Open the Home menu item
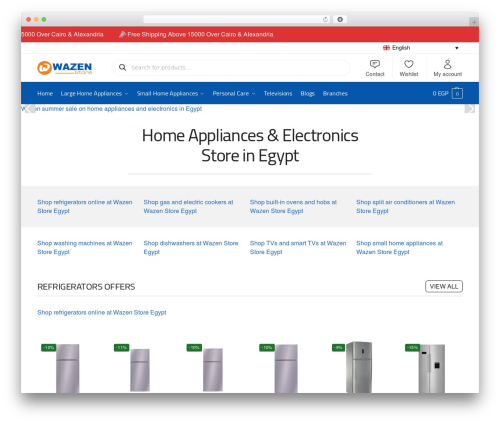Screen dimensions: 500x423 point(45,94)
